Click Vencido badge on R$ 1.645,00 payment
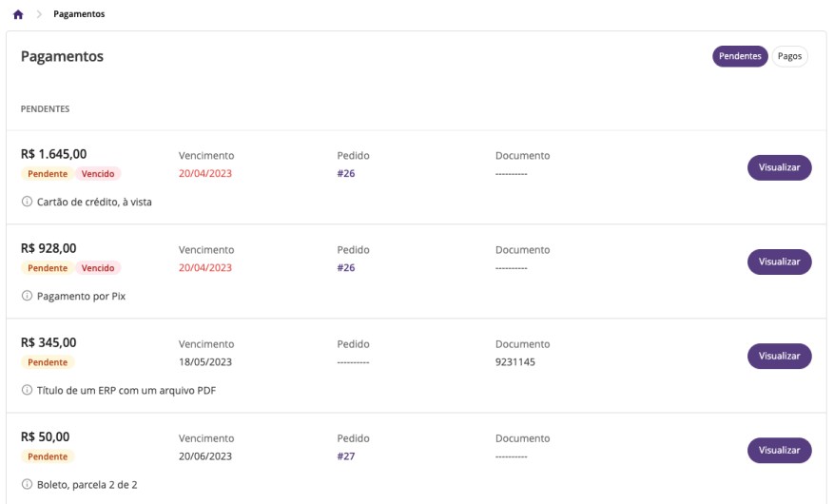Screen dimensions: 834x504 (98, 174)
